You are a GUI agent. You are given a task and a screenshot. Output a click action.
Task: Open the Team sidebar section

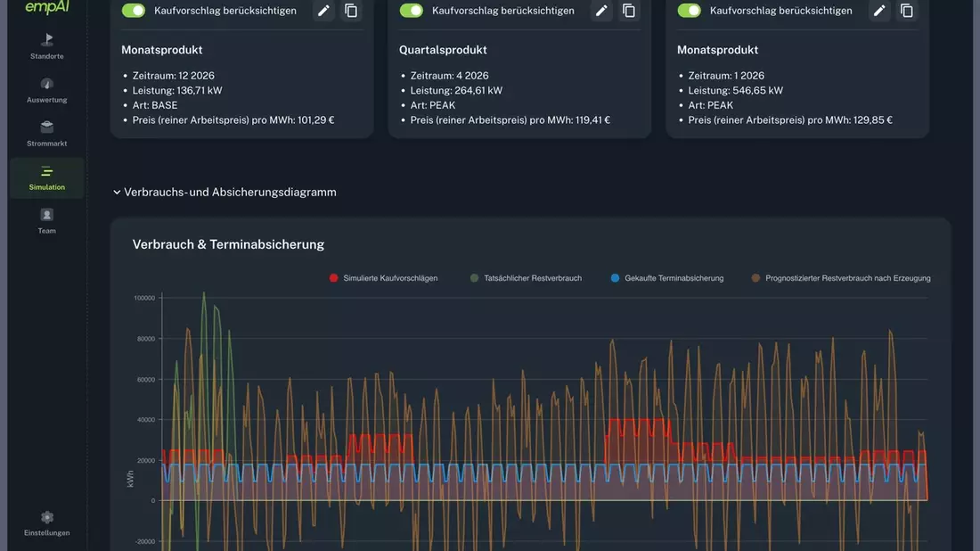[x=47, y=221]
